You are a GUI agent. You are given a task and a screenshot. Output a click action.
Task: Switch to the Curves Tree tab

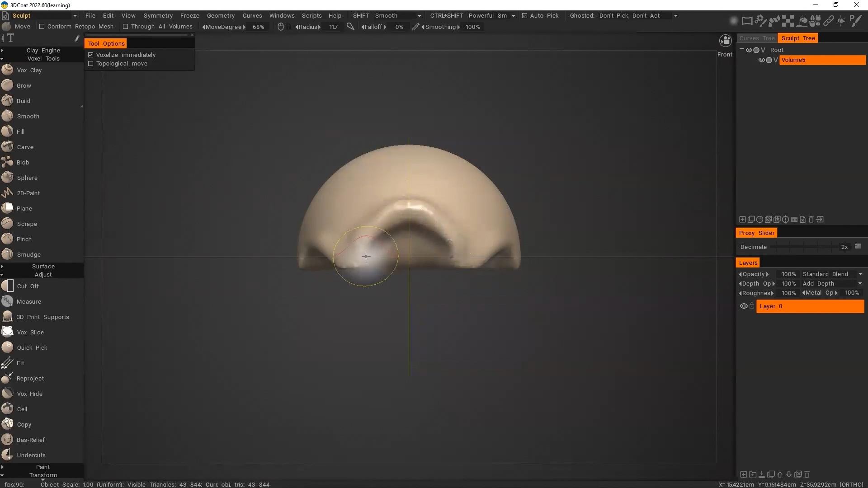coord(757,38)
